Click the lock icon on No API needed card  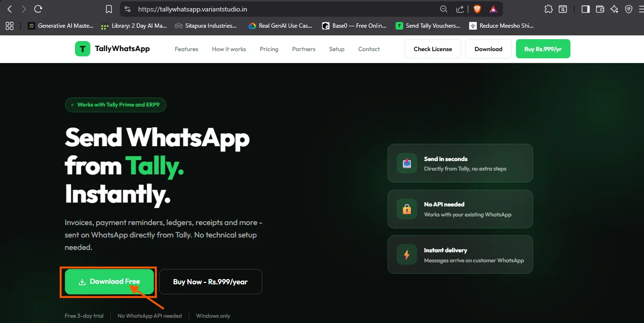407,209
